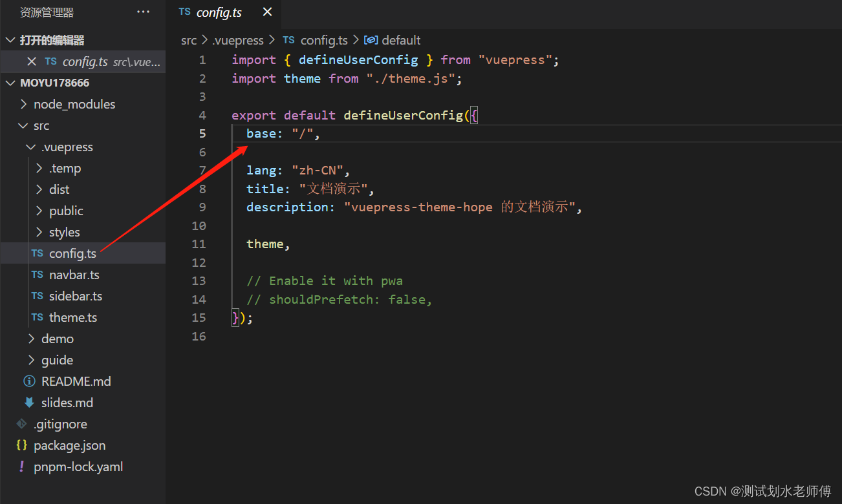This screenshot has height=504, width=842.
Task: Collapse the .vuepress folder
Action: tap(31, 147)
